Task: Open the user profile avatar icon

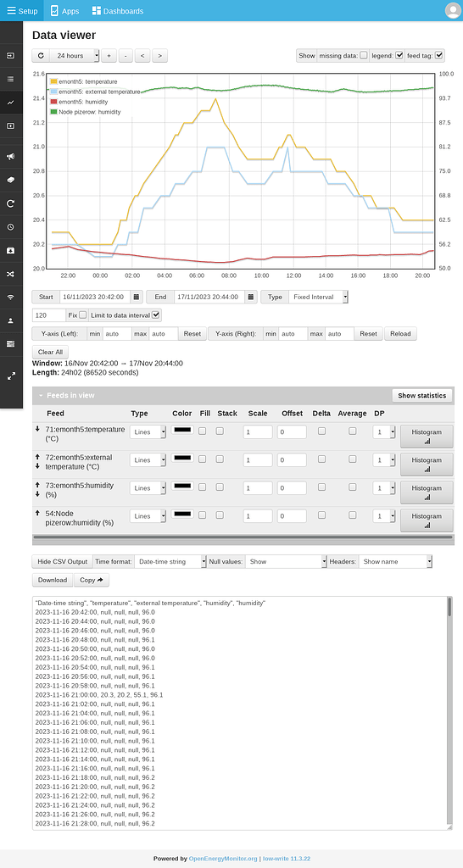Action: pyautogui.click(x=453, y=10)
